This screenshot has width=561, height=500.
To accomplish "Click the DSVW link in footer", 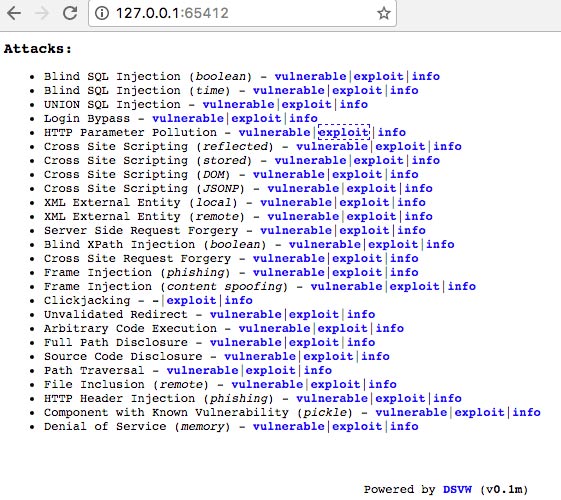I will point(457,489).
